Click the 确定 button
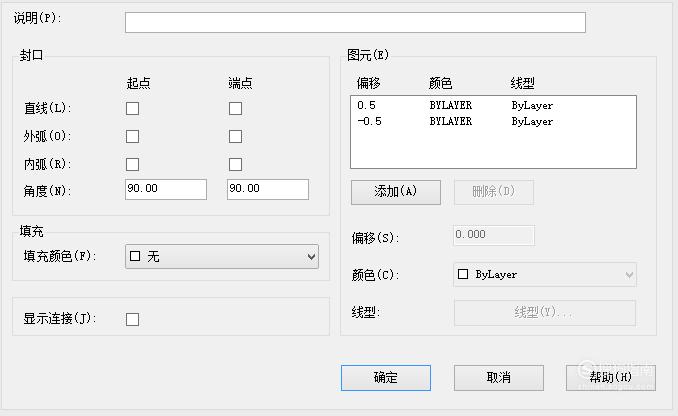This screenshot has width=678, height=416. [386, 378]
